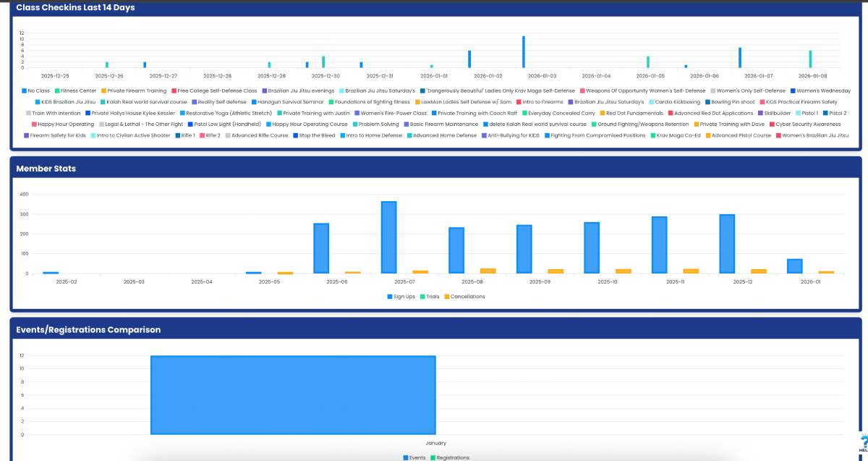Toggle Free College Self-Defense Class legend
Image resolution: width=868 pixels, height=461 pixels.
click(214, 91)
